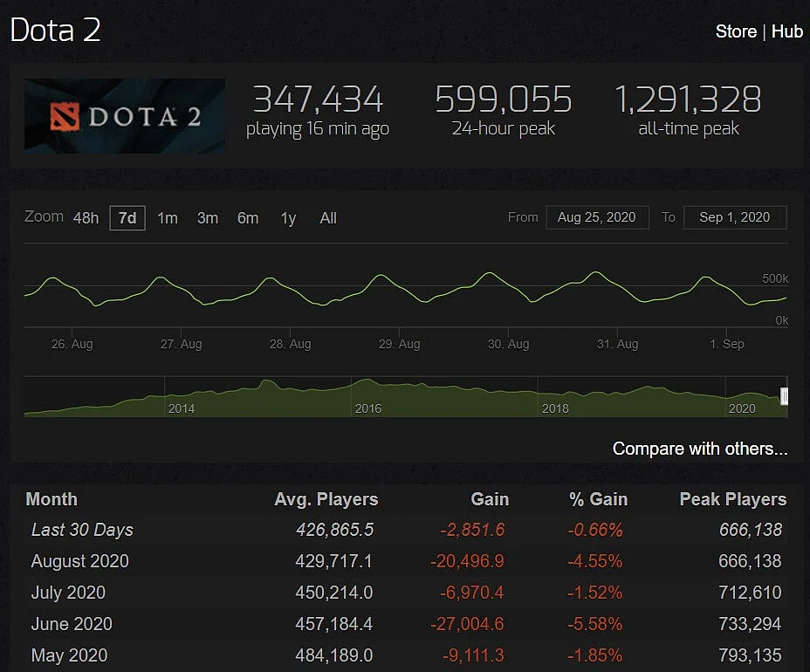
Task: Open the Store link
Action: 736,31
